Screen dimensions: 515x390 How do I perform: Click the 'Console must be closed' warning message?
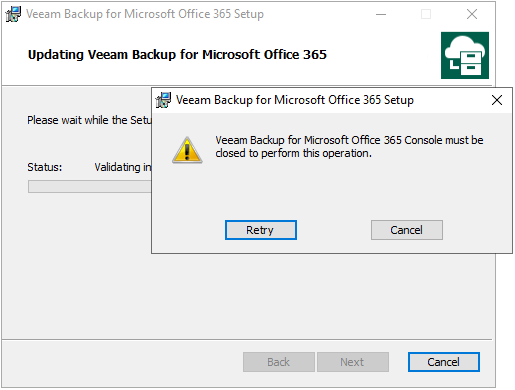(349, 147)
